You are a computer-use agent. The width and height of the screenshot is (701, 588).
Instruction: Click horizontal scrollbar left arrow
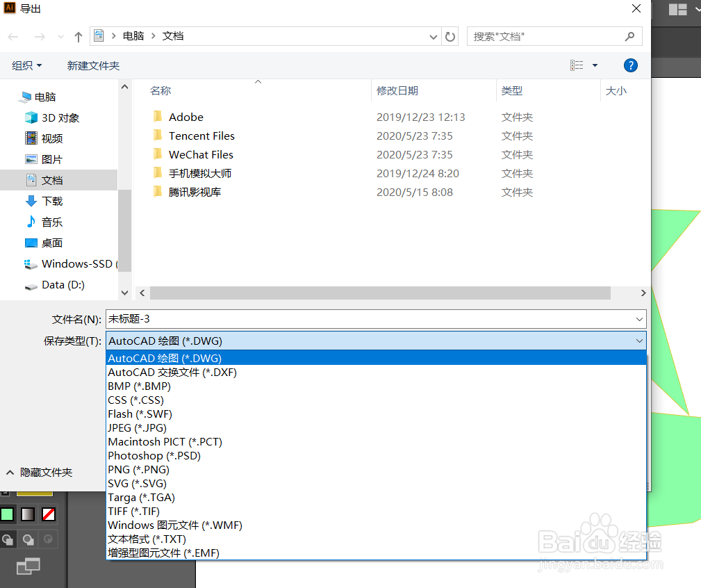coord(142,293)
